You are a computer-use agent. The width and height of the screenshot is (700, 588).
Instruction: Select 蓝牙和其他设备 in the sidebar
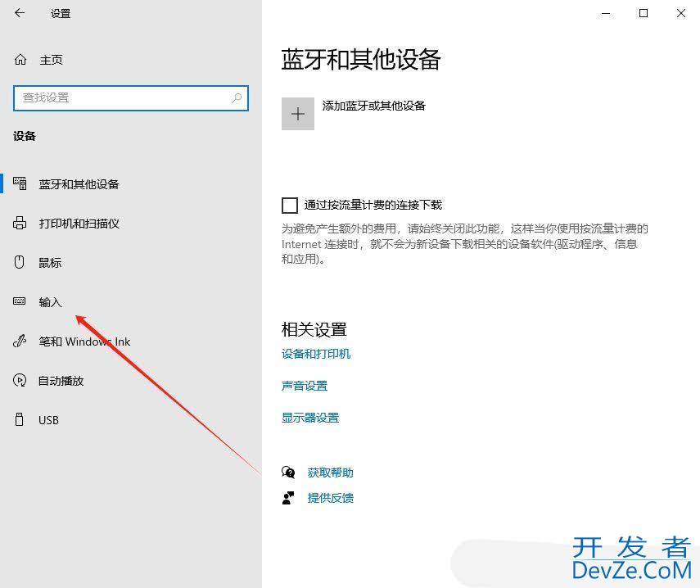tap(79, 184)
